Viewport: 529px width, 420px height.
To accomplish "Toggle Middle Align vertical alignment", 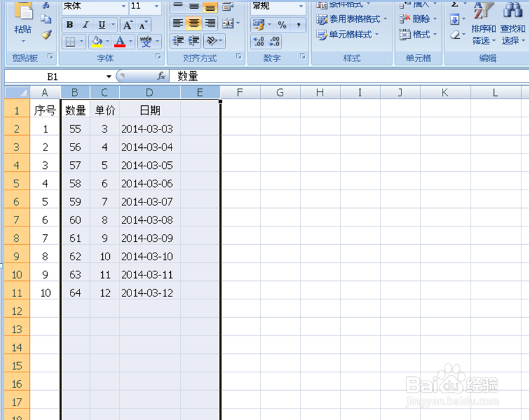I will click(x=194, y=6).
